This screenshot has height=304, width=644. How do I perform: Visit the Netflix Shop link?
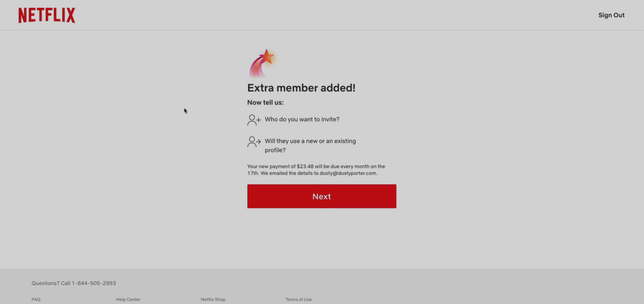pyautogui.click(x=213, y=300)
